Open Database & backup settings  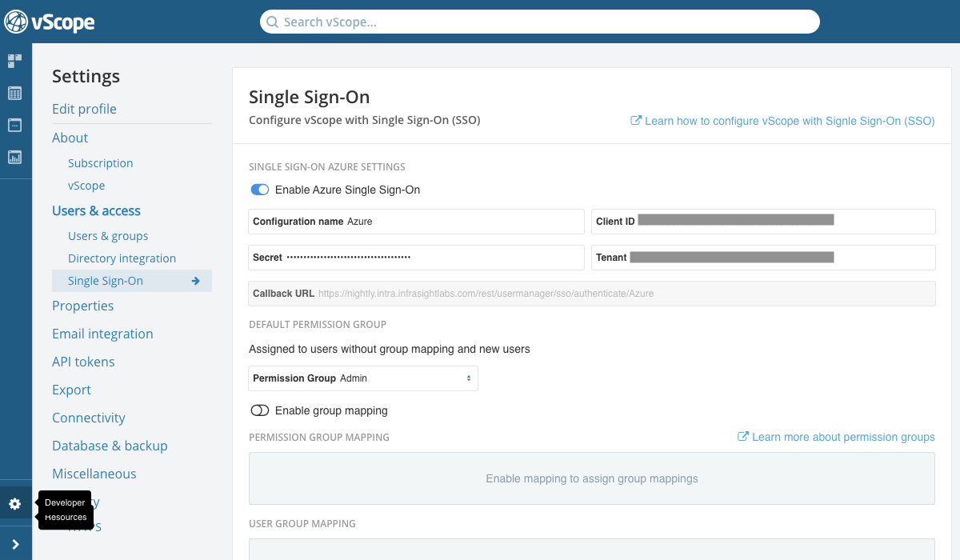tap(110, 446)
